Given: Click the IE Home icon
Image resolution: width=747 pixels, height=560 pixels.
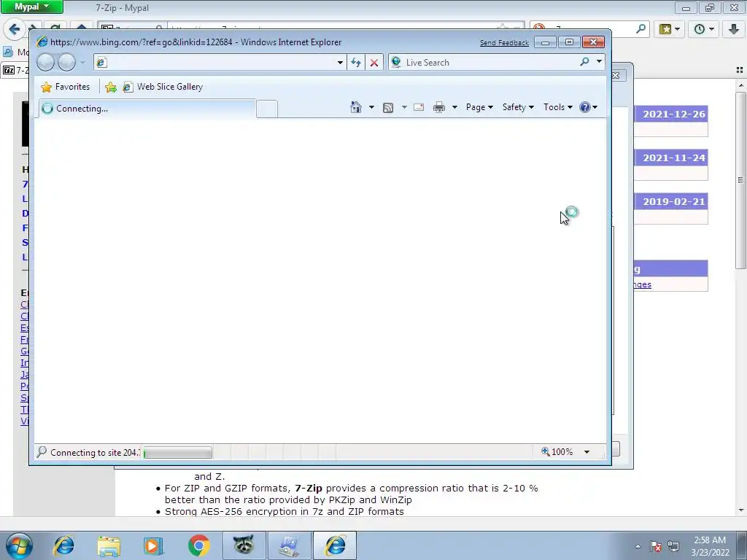Looking at the screenshot, I should (x=355, y=107).
